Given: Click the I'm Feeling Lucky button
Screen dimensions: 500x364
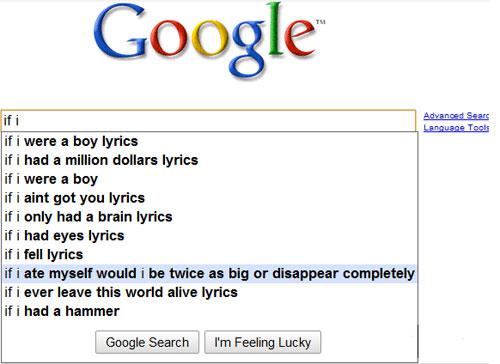Looking at the screenshot, I should pyautogui.click(x=263, y=342).
